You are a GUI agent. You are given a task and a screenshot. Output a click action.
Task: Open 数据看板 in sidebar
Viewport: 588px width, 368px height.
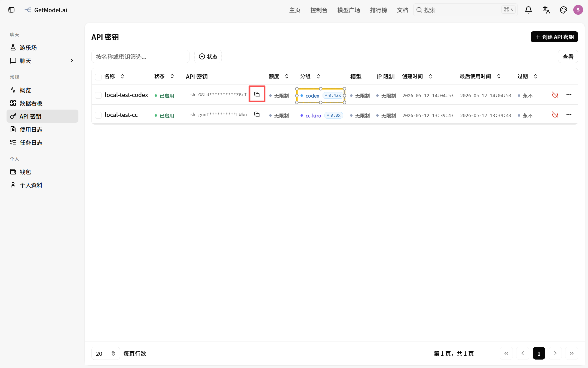pos(42,103)
